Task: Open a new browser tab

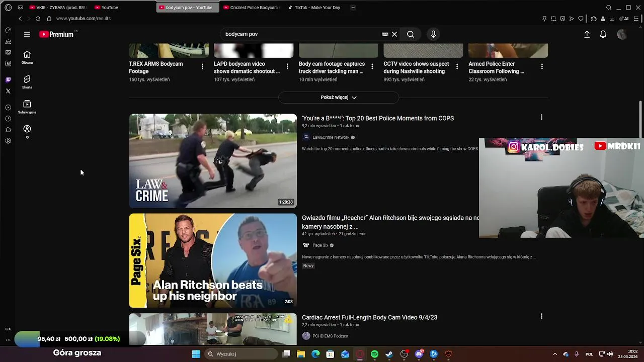Action: [353, 8]
